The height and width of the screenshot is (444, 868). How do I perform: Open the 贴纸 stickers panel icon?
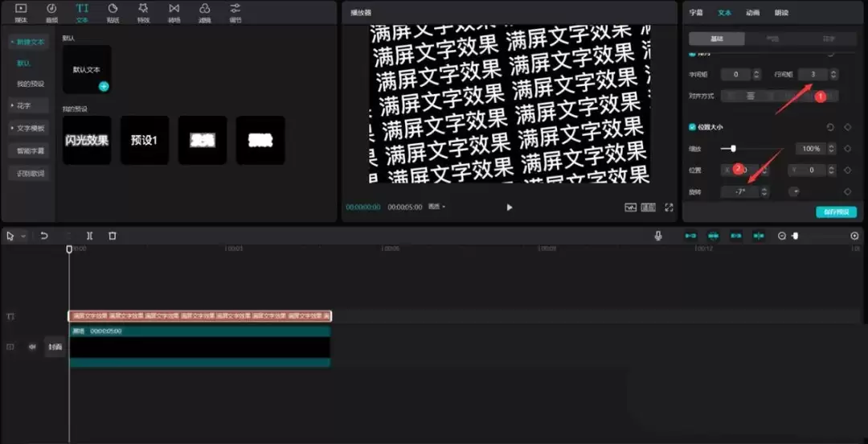(x=113, y=13)
